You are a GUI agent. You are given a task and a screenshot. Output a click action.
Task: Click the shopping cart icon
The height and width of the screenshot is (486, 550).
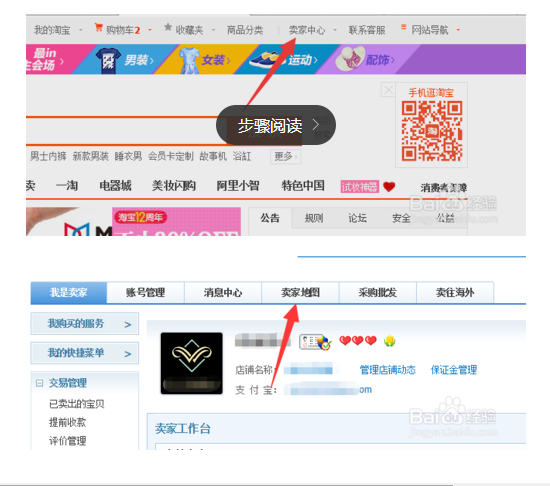tap(99, 27)
